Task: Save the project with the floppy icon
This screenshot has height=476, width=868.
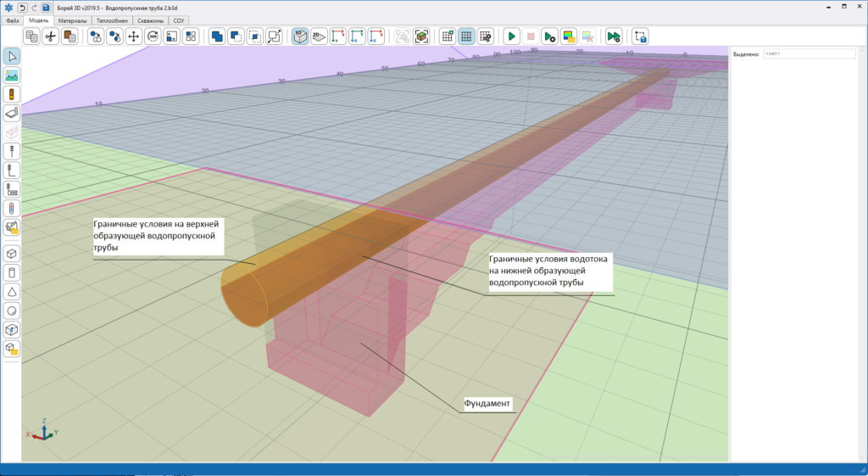Action: point(46,8)
